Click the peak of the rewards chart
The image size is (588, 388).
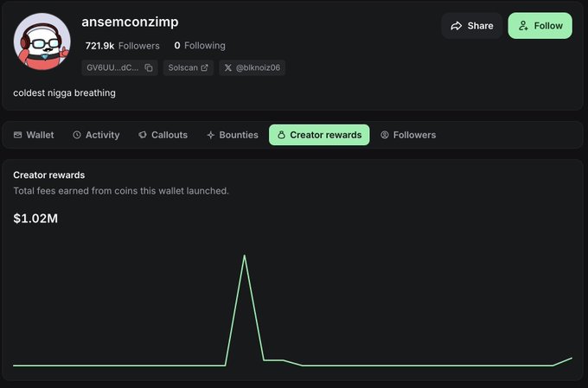[245, 256]
